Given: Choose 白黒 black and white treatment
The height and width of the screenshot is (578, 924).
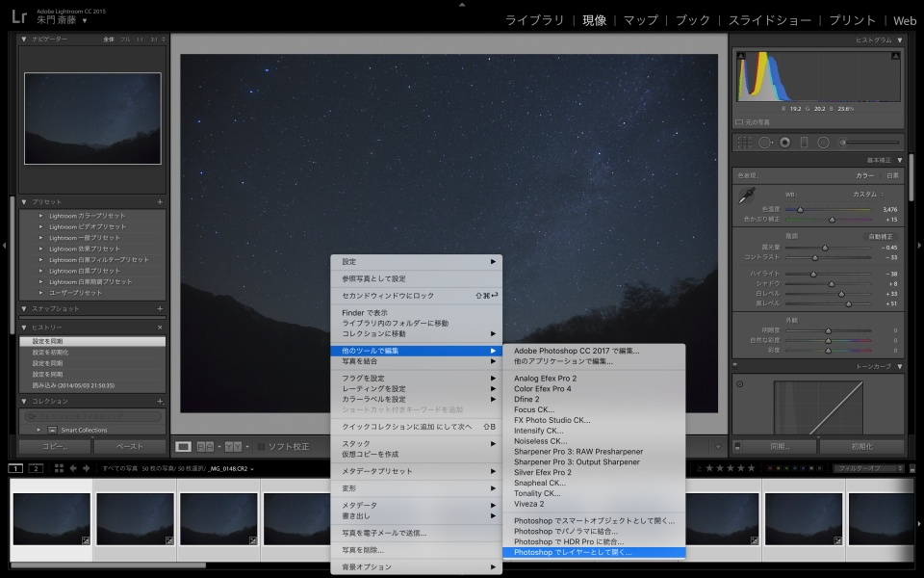Looking at the screenshot, I should 892,175.
